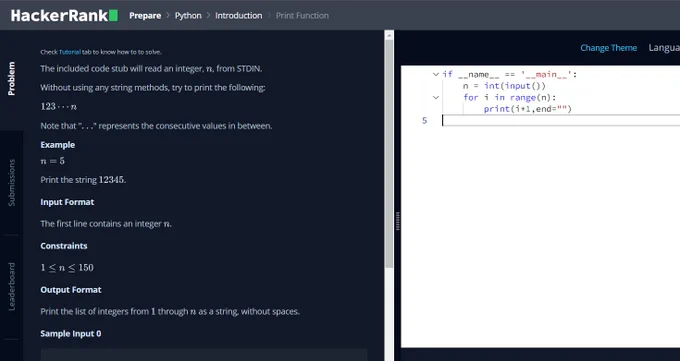
Task: Click the Input Format heading
Action: click(67, 202)
